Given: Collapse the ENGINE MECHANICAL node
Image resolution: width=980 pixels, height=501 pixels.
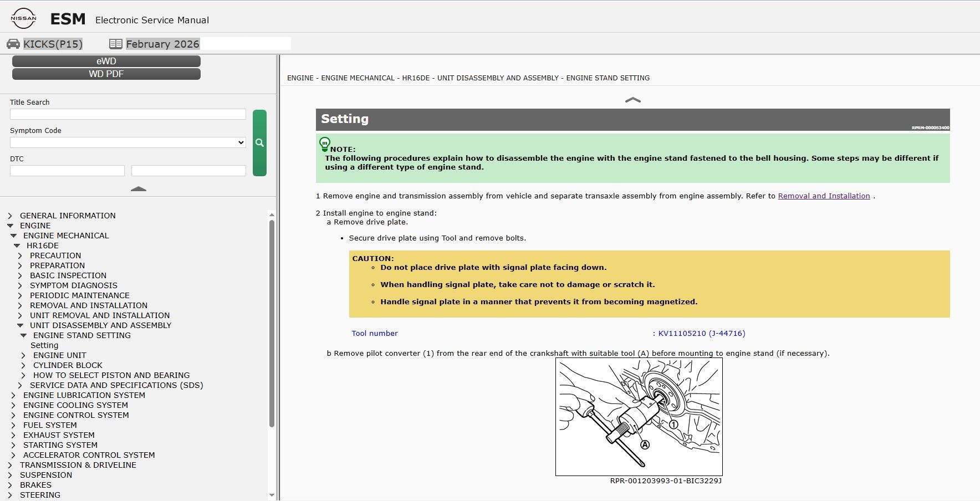Looking at the screenshot, I should pyautogui.click(x=13, y=236).
